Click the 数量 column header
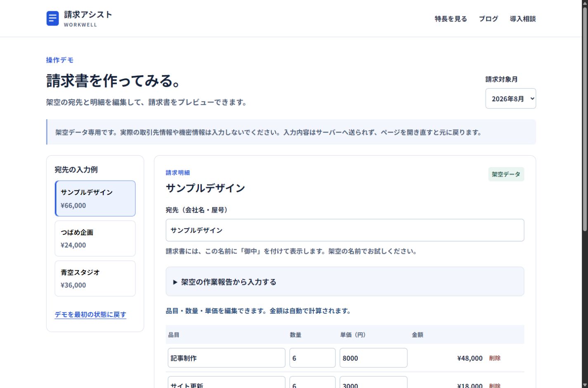The image size is (588, 388). (x=295, y=335)
